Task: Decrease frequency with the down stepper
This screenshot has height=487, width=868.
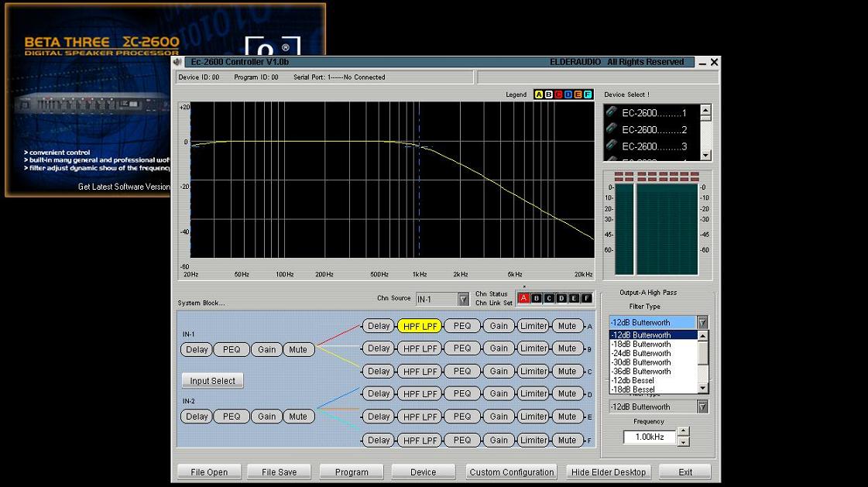Action: click(684, 442)
